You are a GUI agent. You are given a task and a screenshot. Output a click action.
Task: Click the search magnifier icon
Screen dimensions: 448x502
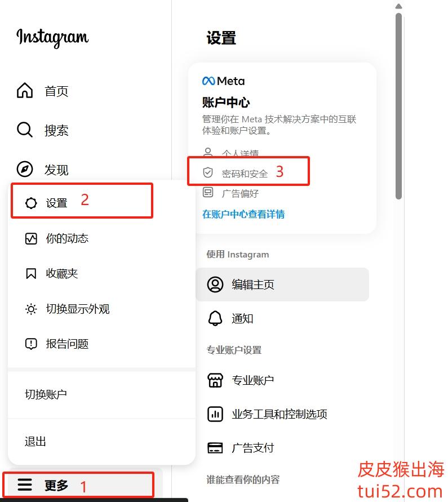[25, 130]
